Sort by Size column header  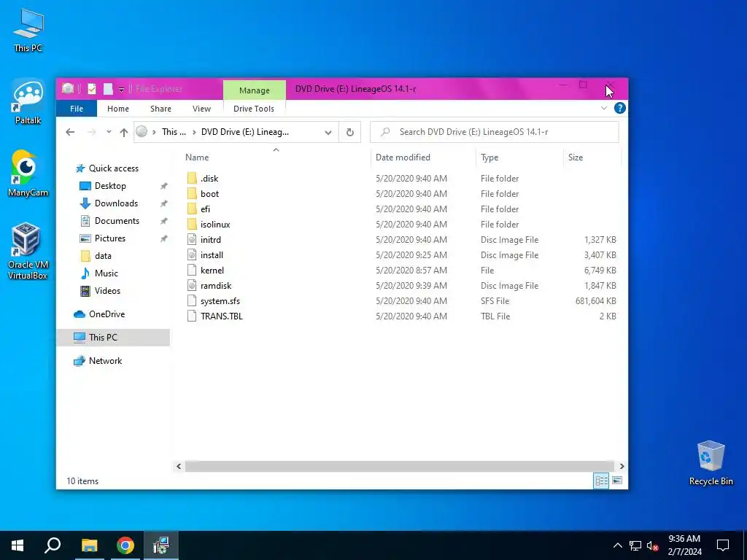point(575,157)
